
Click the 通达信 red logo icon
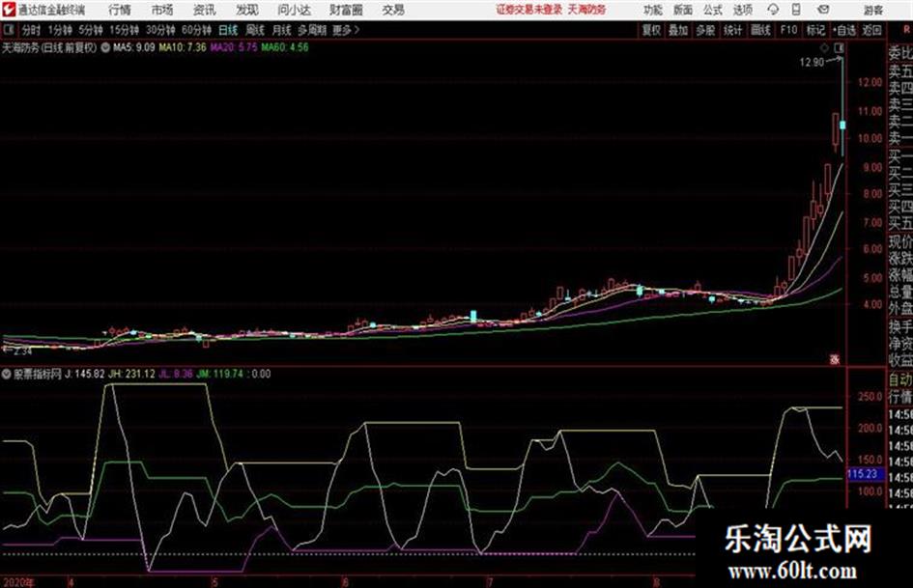click(8, 10)
